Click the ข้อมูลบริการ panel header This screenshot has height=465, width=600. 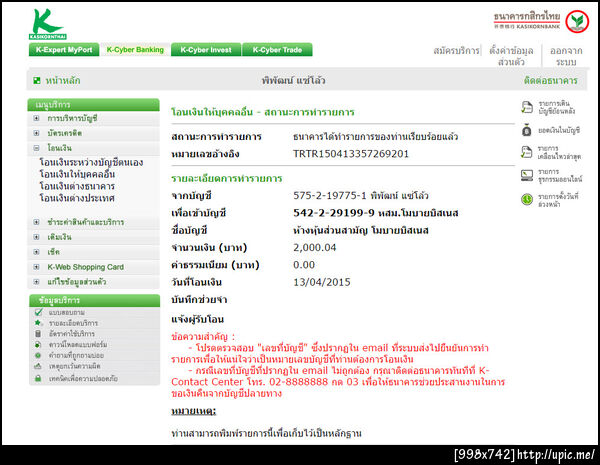[95, 300]
